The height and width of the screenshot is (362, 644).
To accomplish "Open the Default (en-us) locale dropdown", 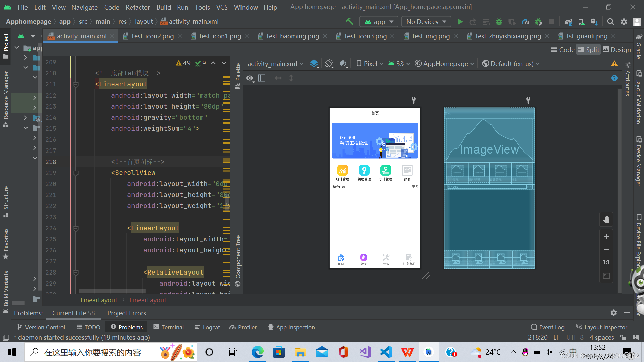I will click(511, 64).
